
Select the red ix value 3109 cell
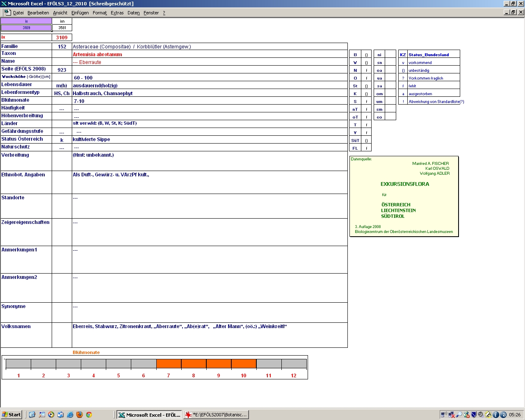coord(62,37)
